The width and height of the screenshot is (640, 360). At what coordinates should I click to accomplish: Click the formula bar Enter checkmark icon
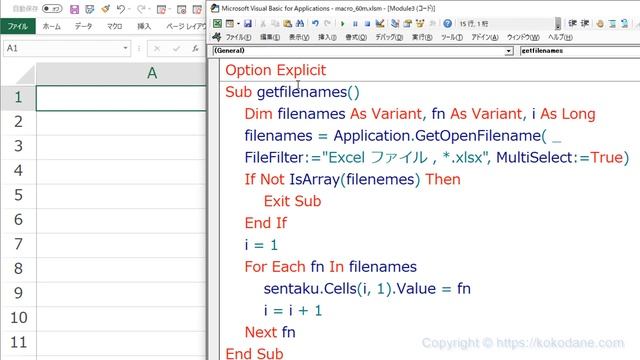pos(176,49)
